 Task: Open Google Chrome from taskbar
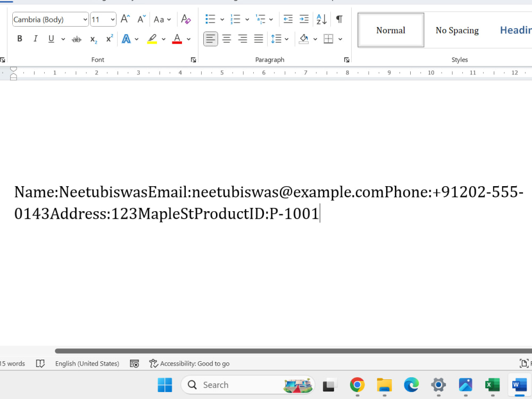[x=358, y=385]
